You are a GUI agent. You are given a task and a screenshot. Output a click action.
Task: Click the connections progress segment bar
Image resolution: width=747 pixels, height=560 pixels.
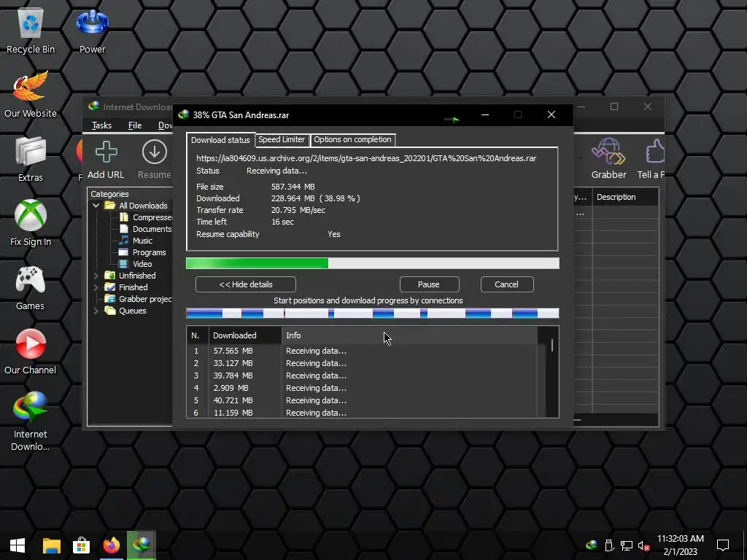tap(373, 314)
